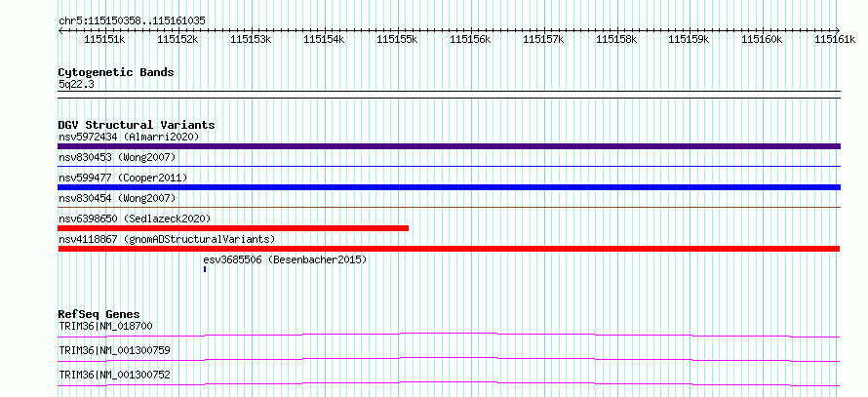
Task: Click the dark purple nsv5972434 variant bar
Action: click(449, 146)
